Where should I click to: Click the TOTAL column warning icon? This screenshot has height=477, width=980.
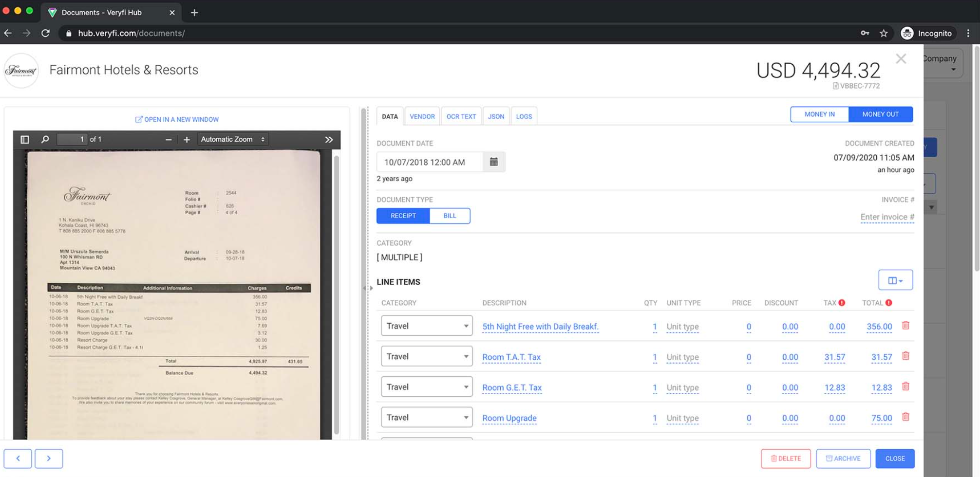(889, 303)
